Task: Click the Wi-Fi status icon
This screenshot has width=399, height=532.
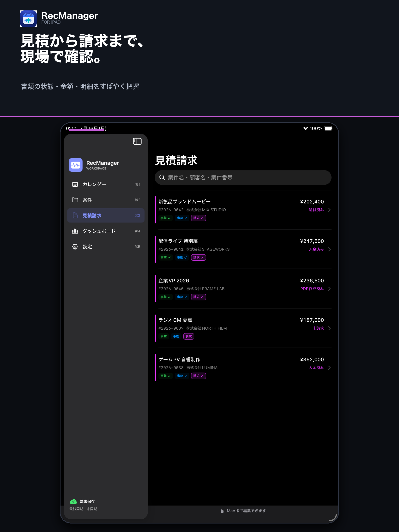Action: (305, 128)
